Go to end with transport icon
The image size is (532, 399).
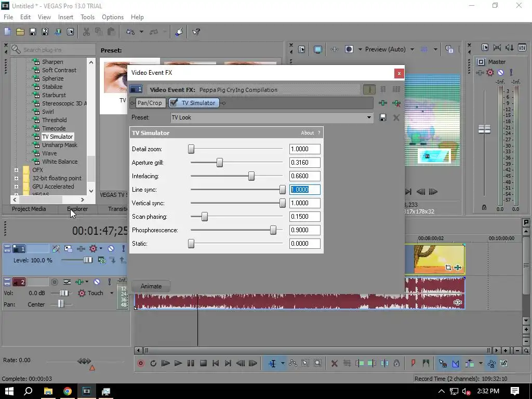[x=228, y=363]
